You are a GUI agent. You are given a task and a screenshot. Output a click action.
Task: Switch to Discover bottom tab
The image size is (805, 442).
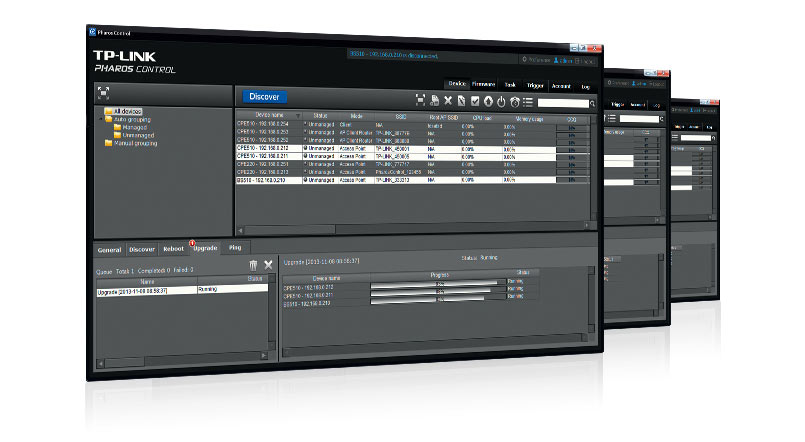pyautogui.click(x=142, y=249)
